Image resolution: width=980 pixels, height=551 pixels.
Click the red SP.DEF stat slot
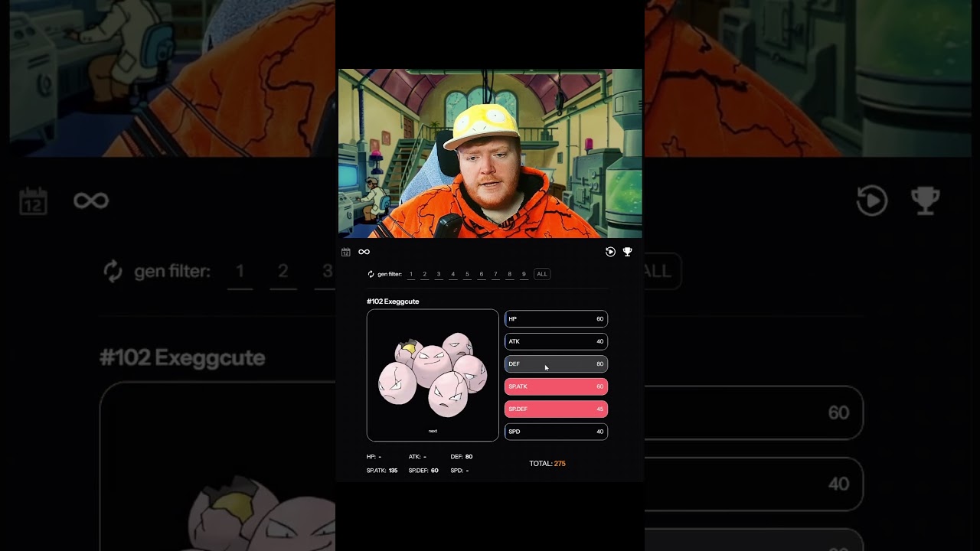point(556,409)
